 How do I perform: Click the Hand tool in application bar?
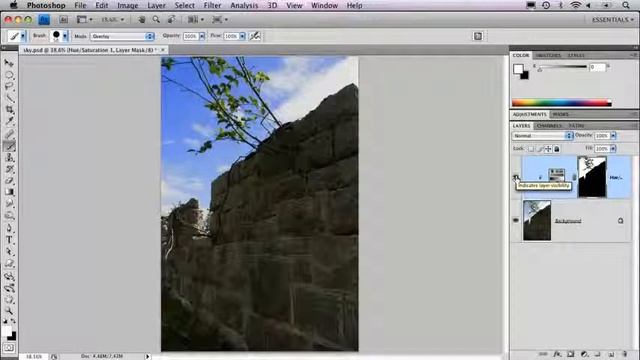pyautogui.click(x=142, y=20)
